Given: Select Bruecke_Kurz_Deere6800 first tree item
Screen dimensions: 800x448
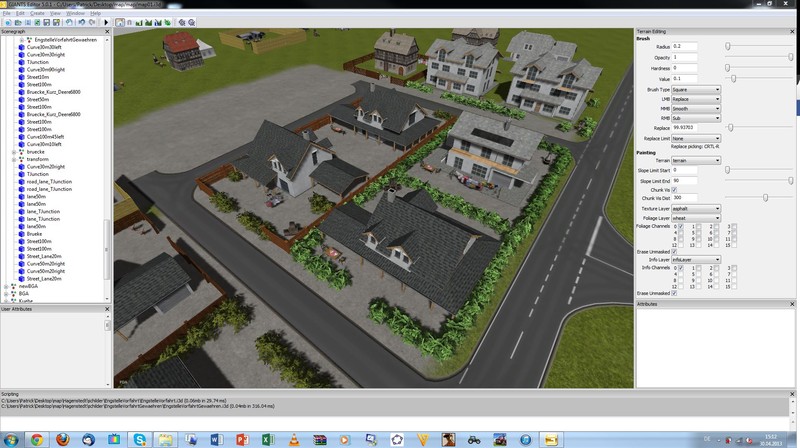Looking at the screenshot, I should [54, 92].
